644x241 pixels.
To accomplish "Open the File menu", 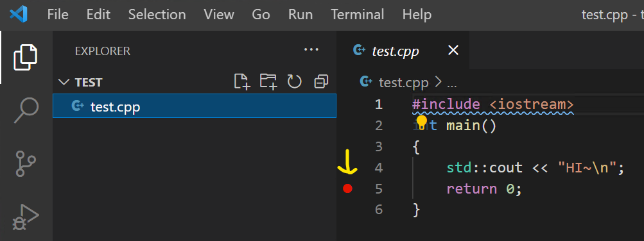I will click(58, 15).
